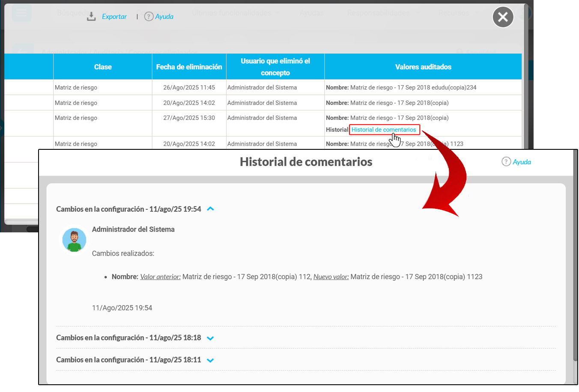Open the Historial de comentarios link
Screen dimensions: 579x392
coord(384,130)
